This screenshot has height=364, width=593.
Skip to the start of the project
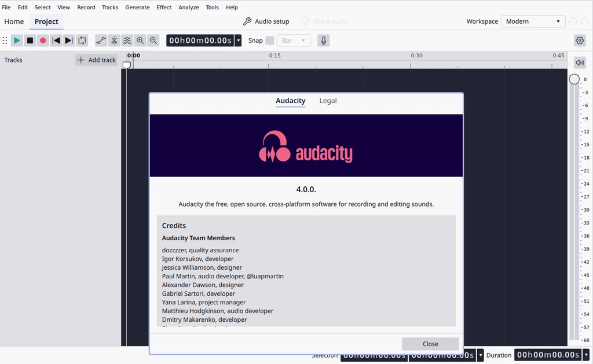[56, 41]
